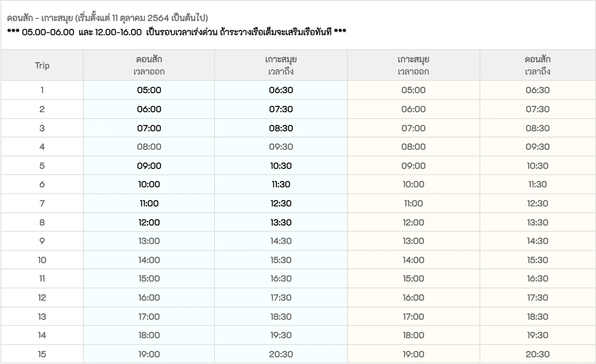Select Trip 6 Donsak departure 10:00
Image resolution: width=596 pixels, height=364 pixels.
pyautogui.click(x=149, y=184)
